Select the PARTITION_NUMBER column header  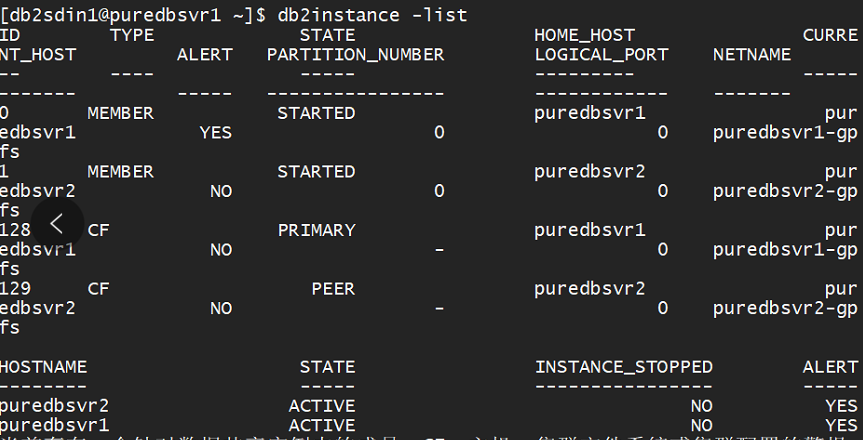point(355,54)
